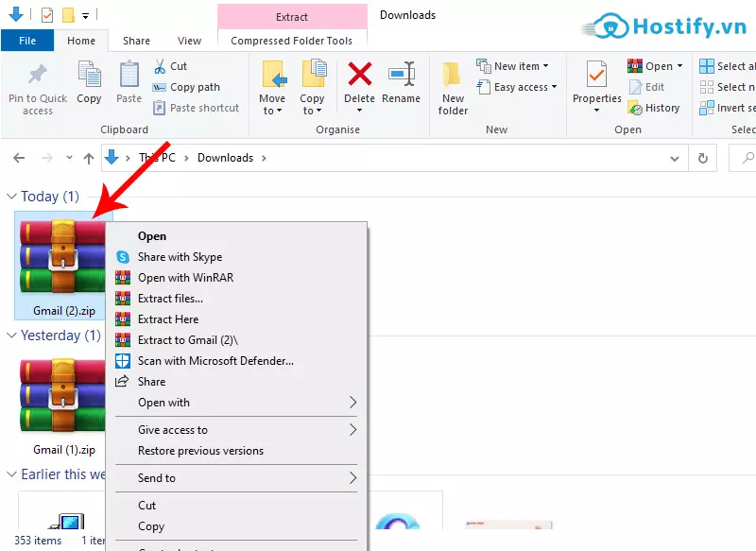
Task: Click the Up one level arrow
Action: click(89, 158)
